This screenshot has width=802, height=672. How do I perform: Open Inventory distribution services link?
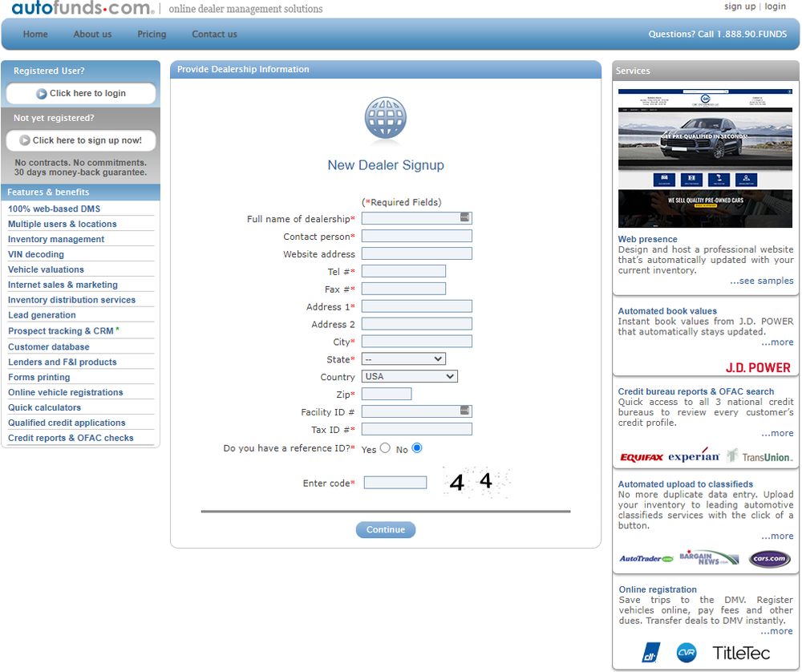point(71,300)
